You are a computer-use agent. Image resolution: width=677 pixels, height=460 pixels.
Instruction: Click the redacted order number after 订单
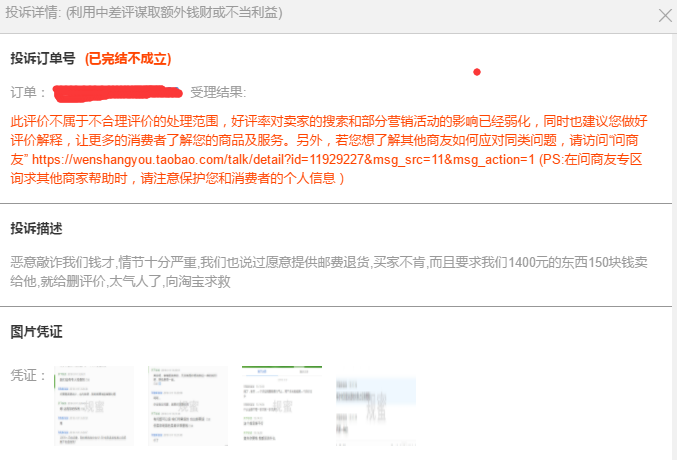pyautogui.click(x=117, y=93)
